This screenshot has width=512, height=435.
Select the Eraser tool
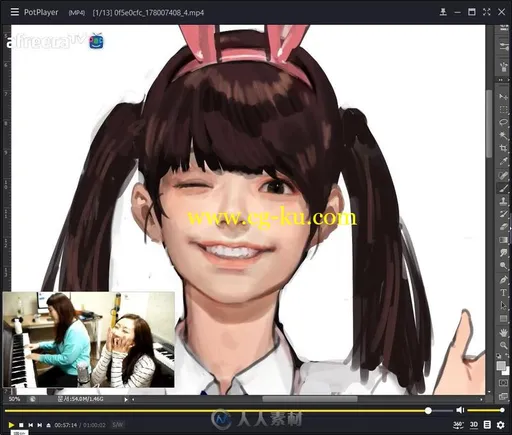point(503,227)
